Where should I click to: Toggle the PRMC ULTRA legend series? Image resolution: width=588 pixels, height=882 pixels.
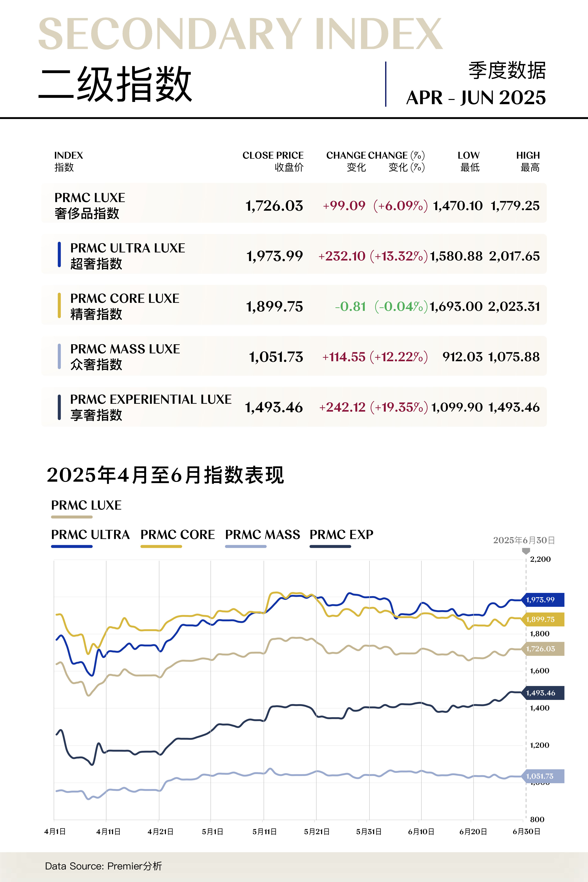[x=90, y=535]
